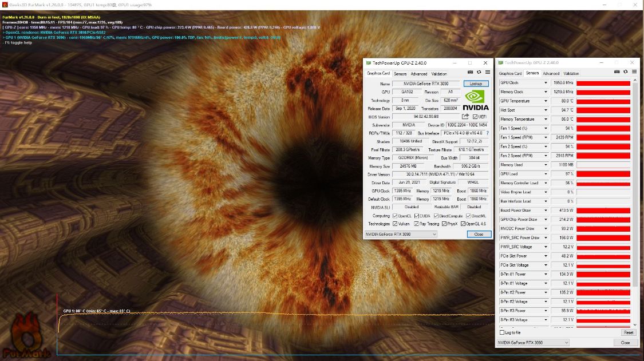The width and height of the screenshot is (644, 361).
Task: Click Close button in Graphics Card window
Action: (x=479, y=234)
